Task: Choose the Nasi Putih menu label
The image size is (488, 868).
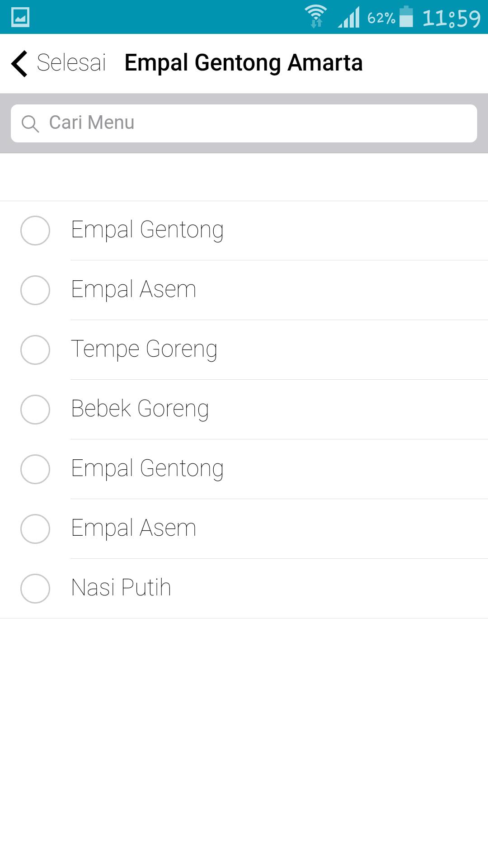Action: [x=121, y=588]
